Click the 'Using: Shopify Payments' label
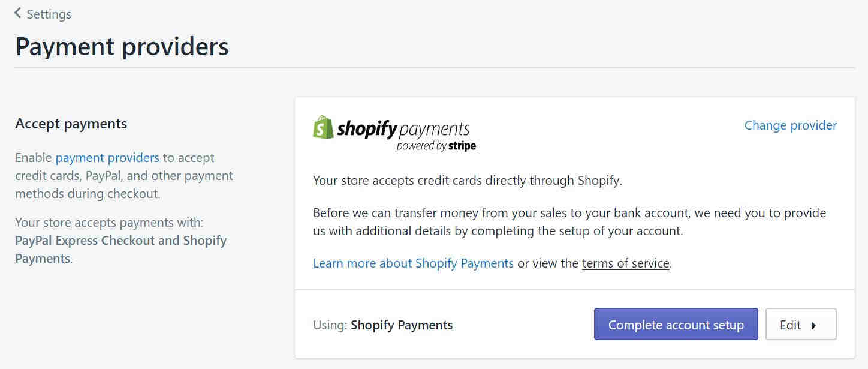Viewport: 868px width, 369px height. click(383, 325)
